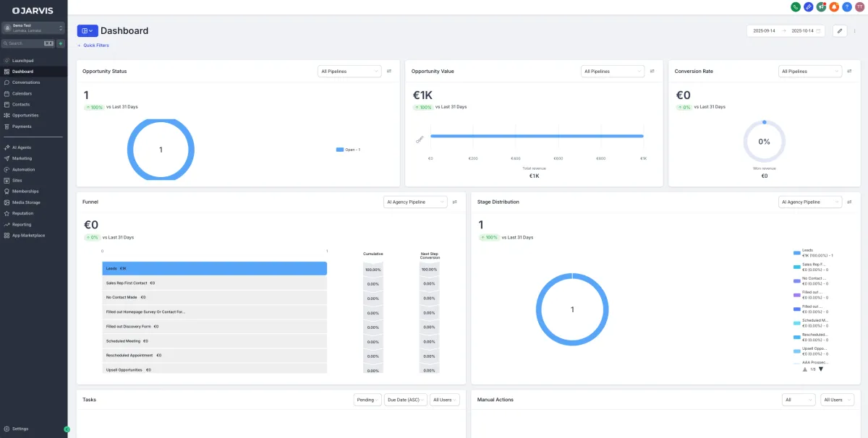Click the calendar icon in date range
This screenshot has height=438, width=868.
coord(819,31)
